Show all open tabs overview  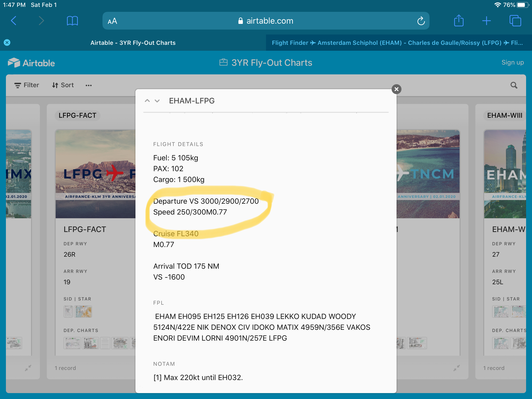515,21
